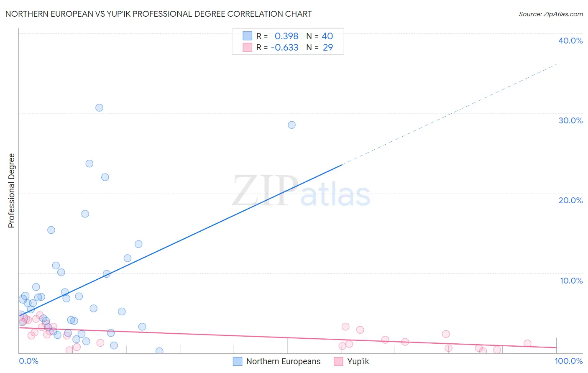Click the blue R = 0.398 stats swatch
Screen dimensions: 588x373
(x=248, y=36)
